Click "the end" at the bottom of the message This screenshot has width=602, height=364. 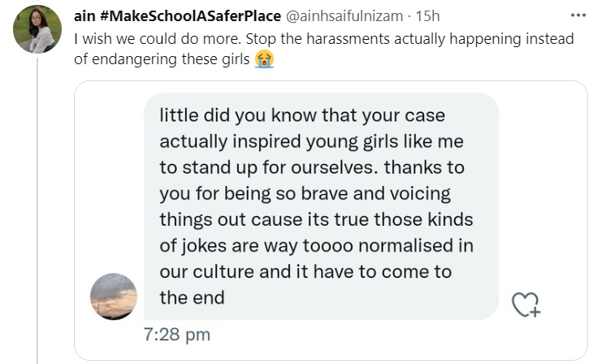(x=192, y=297)
